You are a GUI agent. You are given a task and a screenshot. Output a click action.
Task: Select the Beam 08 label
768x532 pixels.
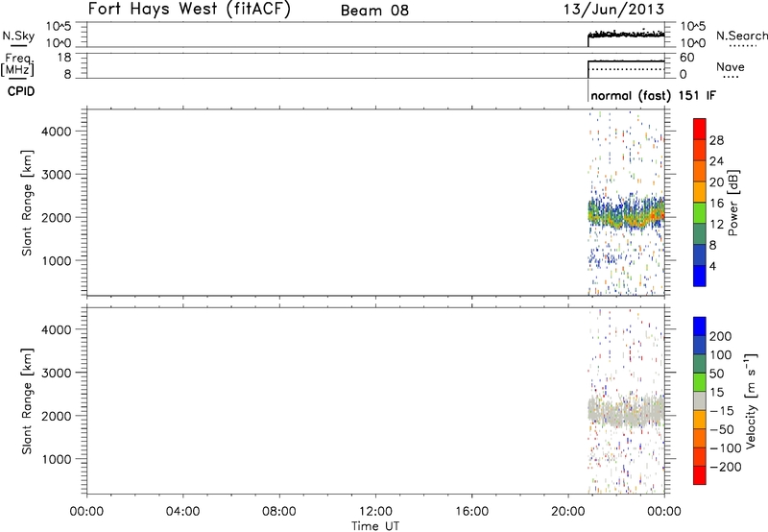pyautogui.click(x=374, y=11)
